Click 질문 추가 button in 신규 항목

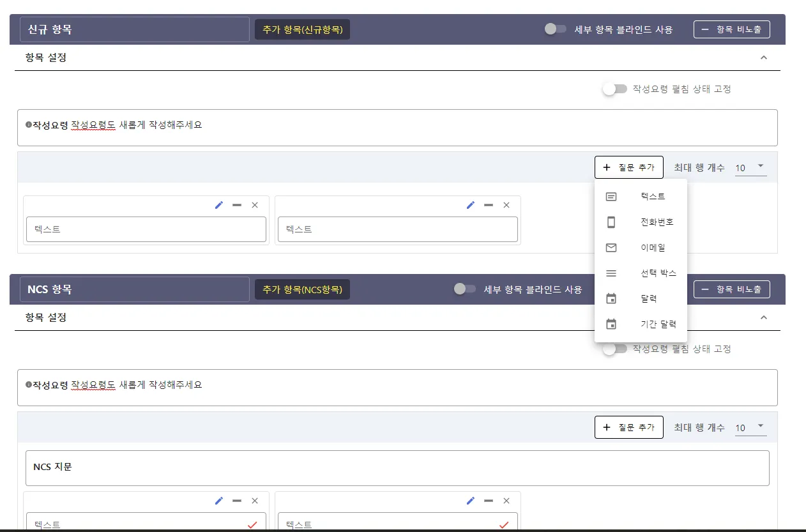click(629, 167)
